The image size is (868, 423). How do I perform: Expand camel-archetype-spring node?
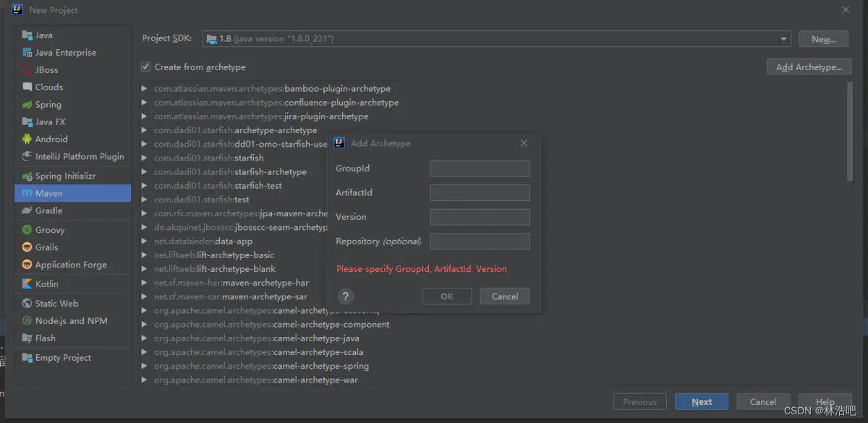point(145,366)
